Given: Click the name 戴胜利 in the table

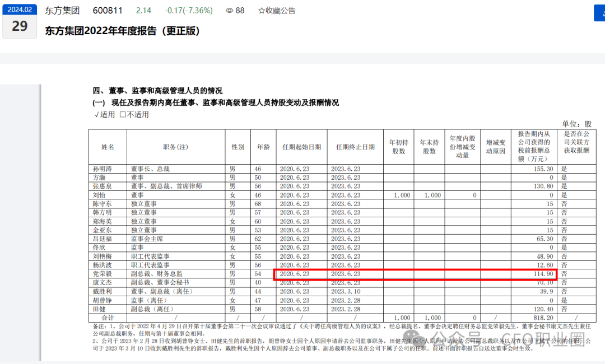Looking at the screenshot, I should [103, 292].
